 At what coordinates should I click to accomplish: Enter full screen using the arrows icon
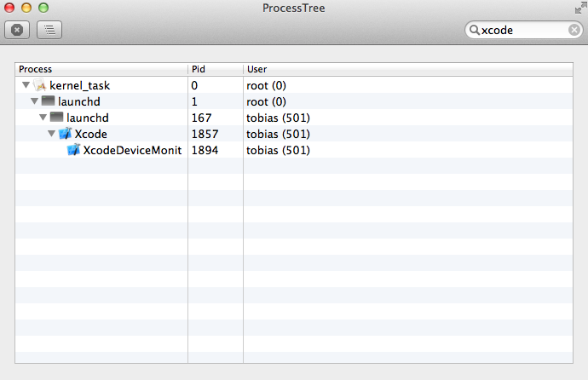coord(580,8)
